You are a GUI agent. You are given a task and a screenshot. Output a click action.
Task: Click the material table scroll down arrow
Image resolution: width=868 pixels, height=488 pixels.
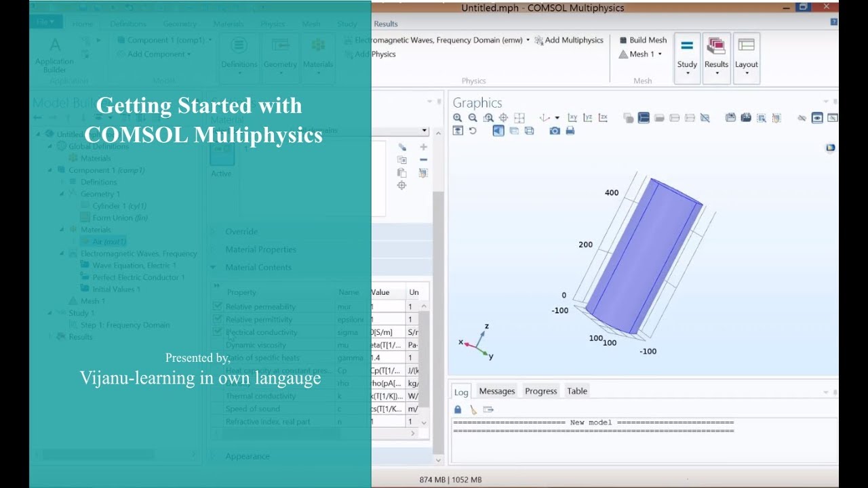(x=425, y=422)
